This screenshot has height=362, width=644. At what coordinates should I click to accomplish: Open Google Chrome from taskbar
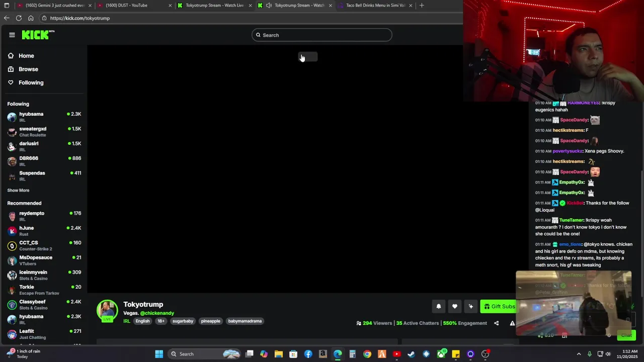click(367, 354)
